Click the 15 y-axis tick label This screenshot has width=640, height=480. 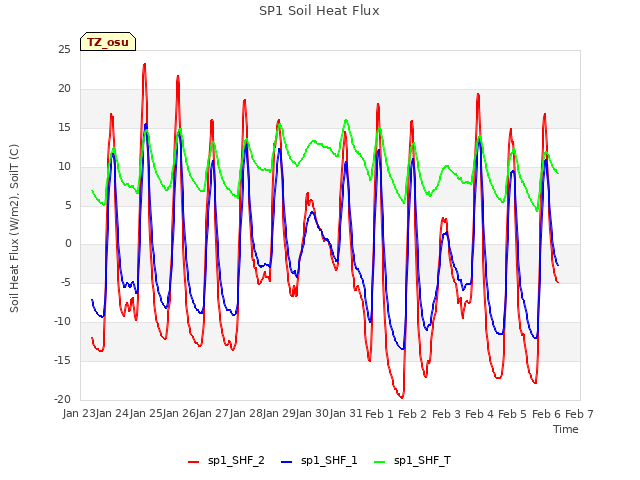tap(64, 128)
